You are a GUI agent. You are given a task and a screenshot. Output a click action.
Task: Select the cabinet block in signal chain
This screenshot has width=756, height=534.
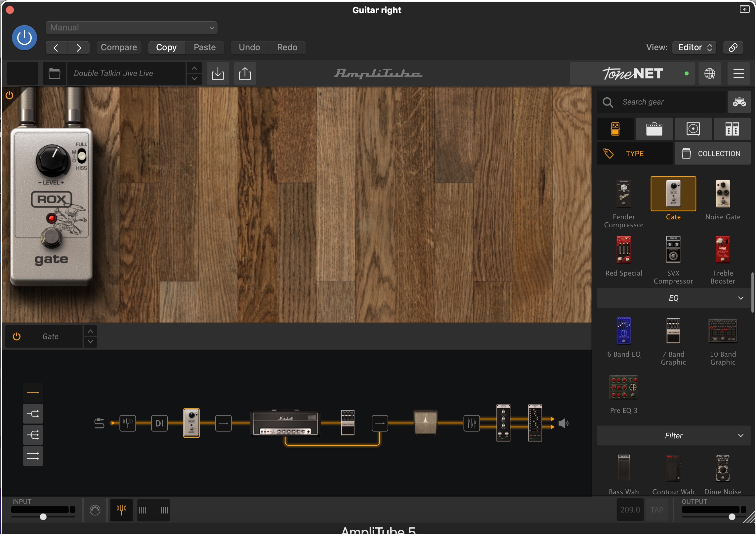(426, 422)
